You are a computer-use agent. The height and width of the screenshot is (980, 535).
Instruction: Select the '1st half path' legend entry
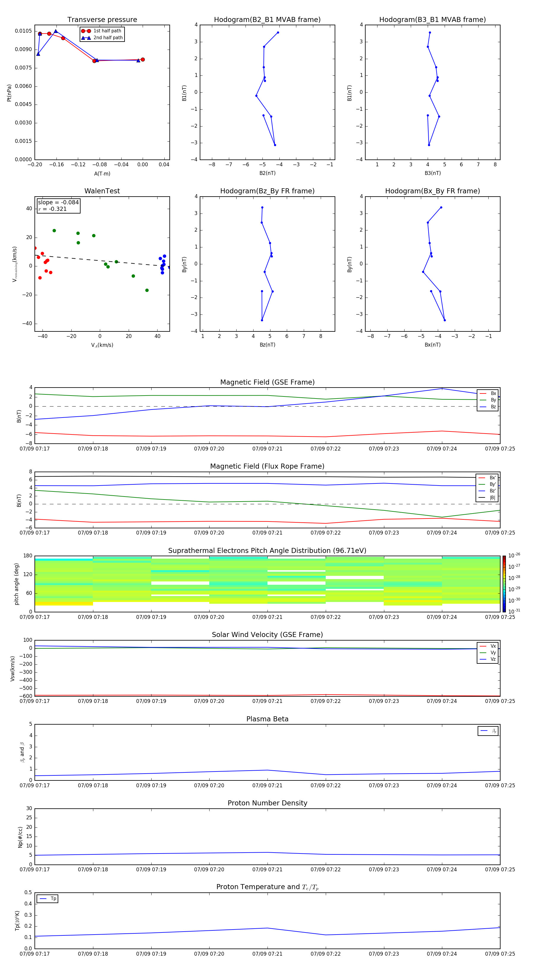coord(101,31)
